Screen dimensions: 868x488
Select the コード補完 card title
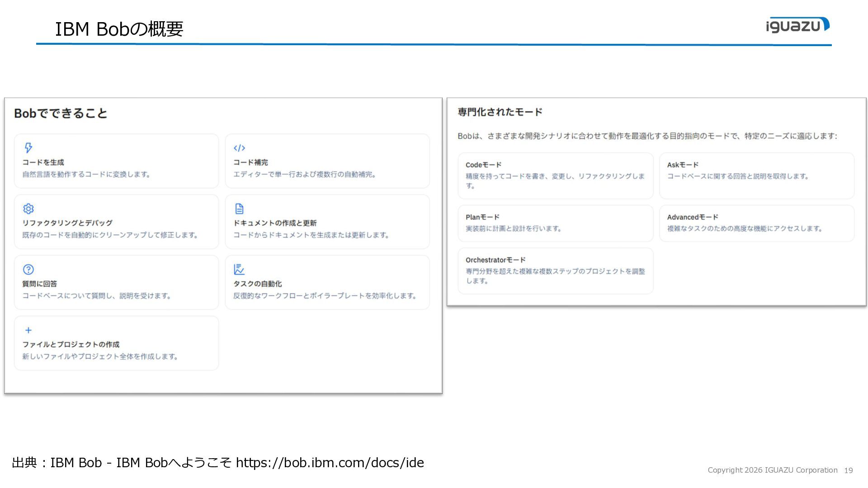tap(250, 162)
